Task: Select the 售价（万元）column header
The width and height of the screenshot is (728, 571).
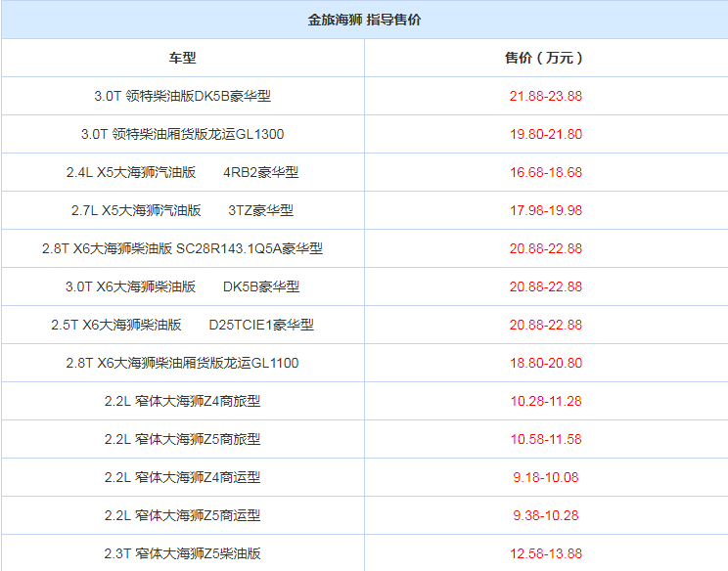Action: coord(546,58)
